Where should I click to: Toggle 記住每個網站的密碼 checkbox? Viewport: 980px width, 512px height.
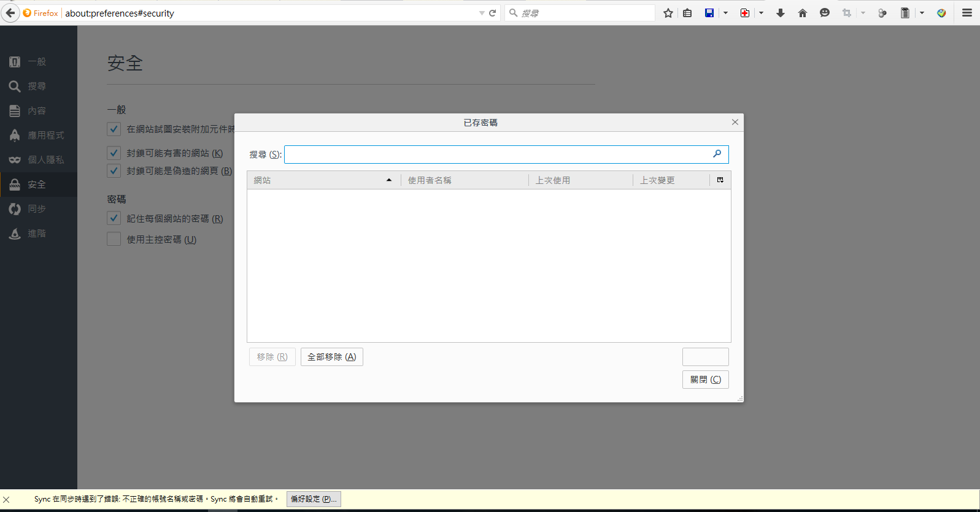114,218
